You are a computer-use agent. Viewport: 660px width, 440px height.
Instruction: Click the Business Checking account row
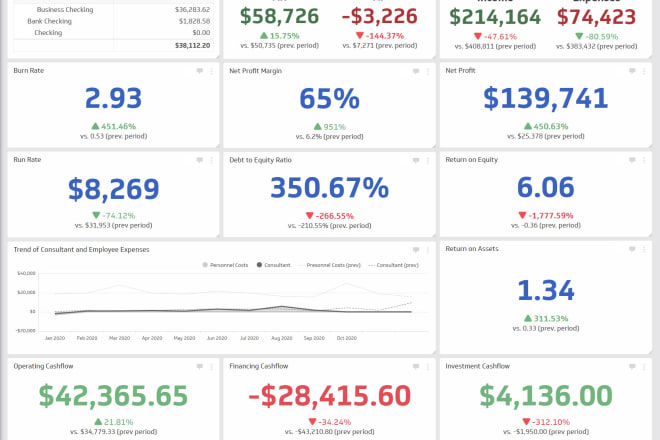pos(113,9)
